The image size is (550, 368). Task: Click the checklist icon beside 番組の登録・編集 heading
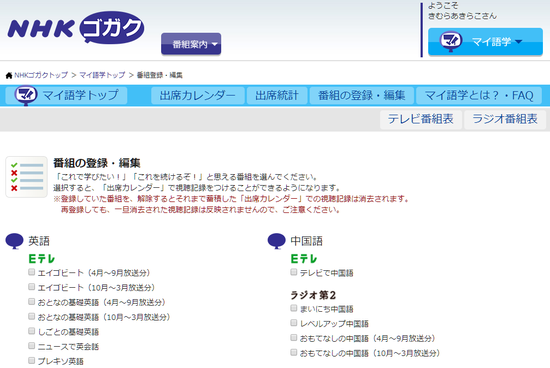click(x=27, y=177)
